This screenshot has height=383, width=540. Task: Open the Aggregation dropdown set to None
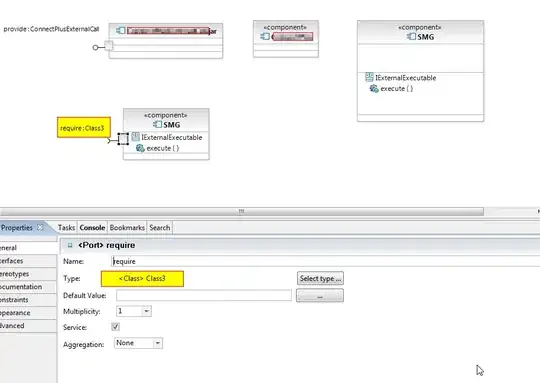(x=157, y=343)
